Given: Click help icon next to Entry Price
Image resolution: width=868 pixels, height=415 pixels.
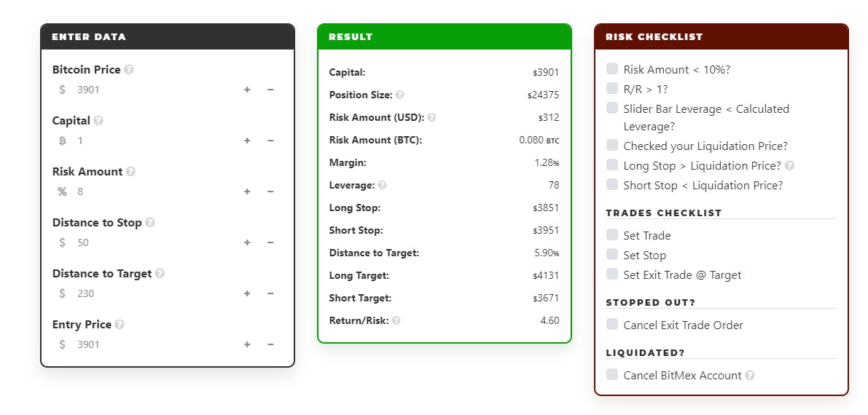Looking at the screenshot, I should [120, 325].
